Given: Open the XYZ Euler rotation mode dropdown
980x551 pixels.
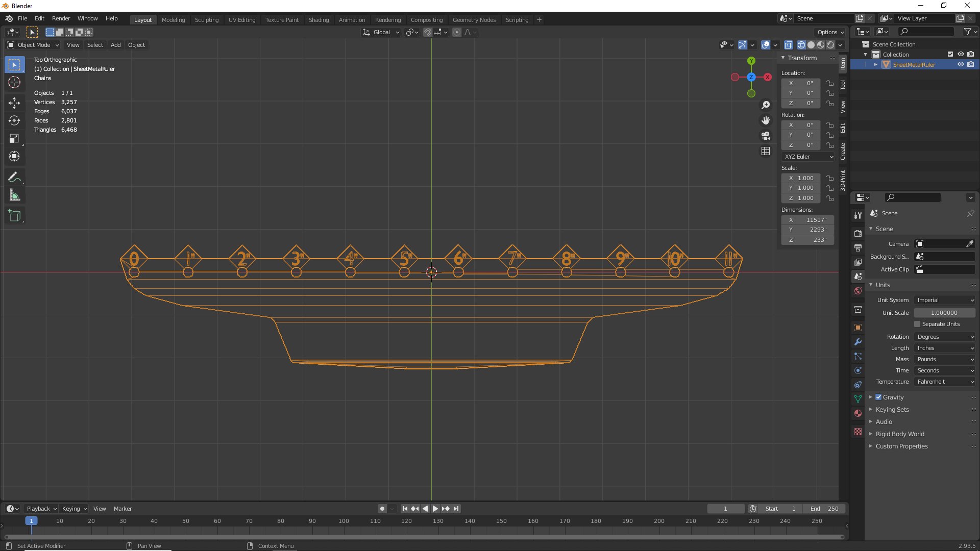Looking at the screenshot, I should click(x=808, y=157).
